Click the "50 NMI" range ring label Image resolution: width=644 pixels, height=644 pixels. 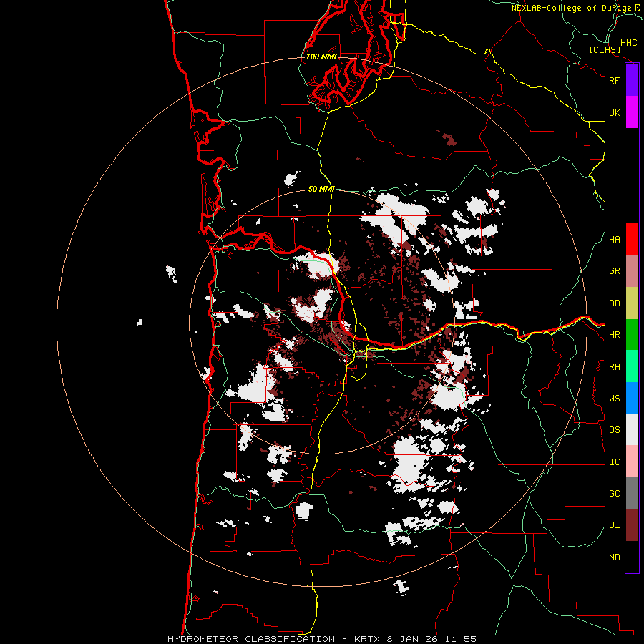point(321,189)
